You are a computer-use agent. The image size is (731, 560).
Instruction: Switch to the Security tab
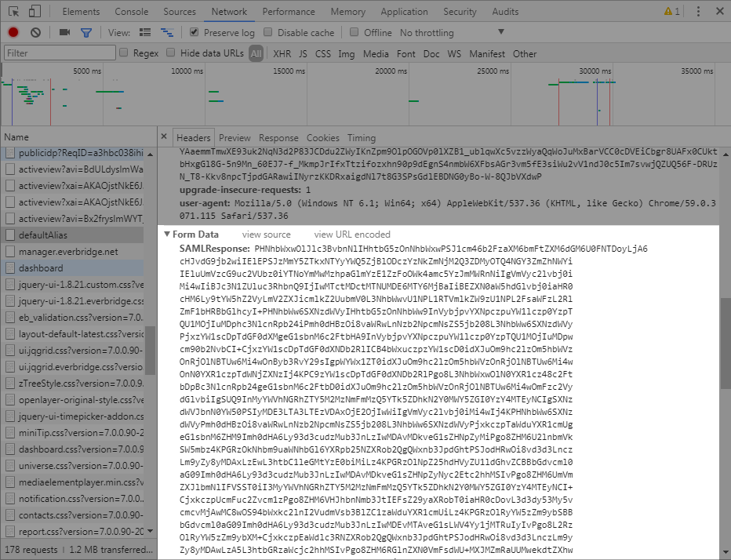[x=460, y=12]
